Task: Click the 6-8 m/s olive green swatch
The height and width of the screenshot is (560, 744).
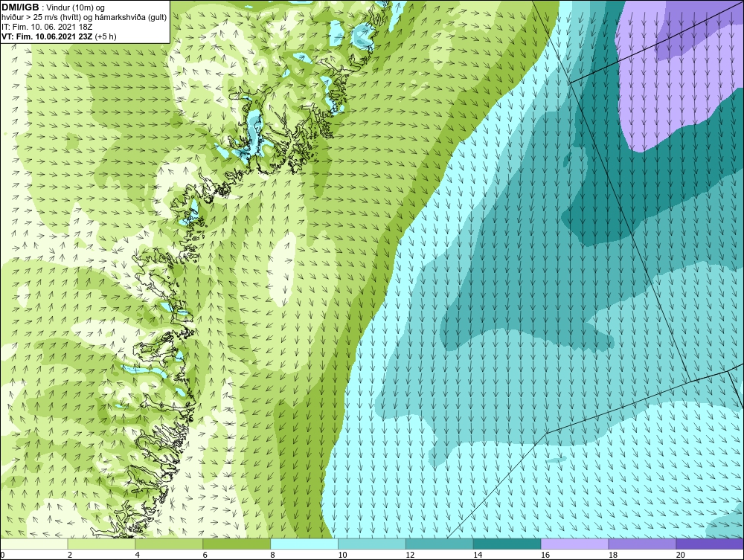Action: 237,544
